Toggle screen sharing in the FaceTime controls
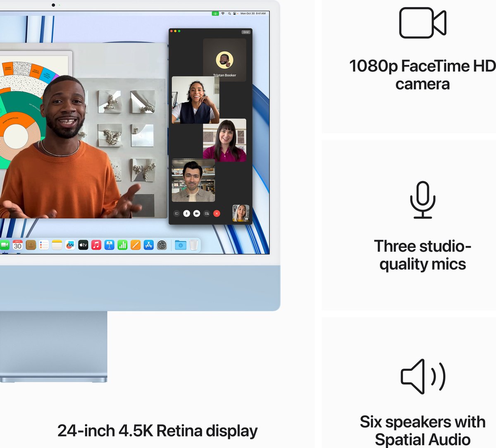 207,213
